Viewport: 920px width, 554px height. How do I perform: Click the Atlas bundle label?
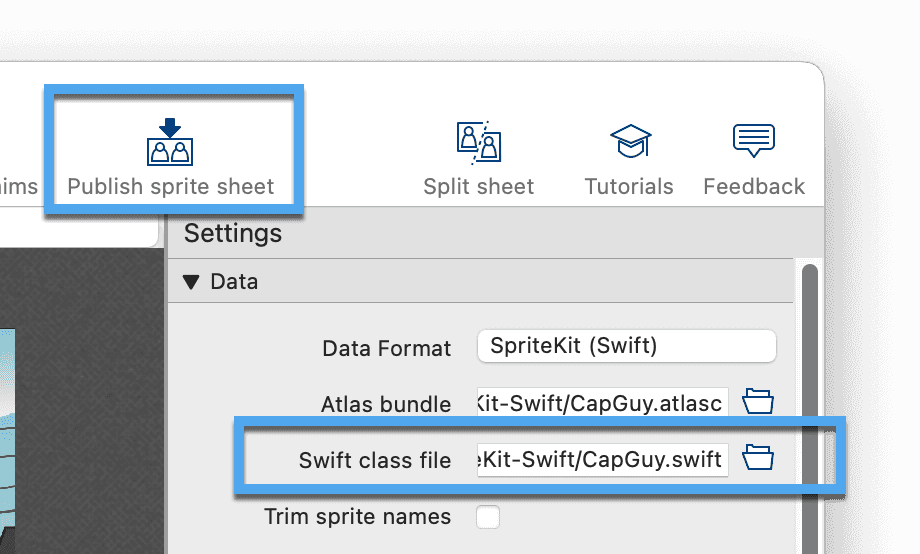(386, 404)
